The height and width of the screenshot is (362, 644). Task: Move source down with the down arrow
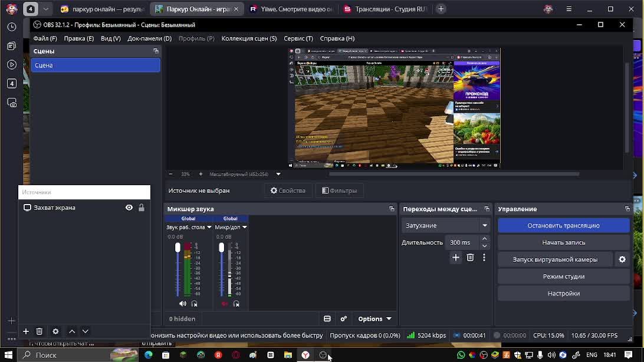85,331
